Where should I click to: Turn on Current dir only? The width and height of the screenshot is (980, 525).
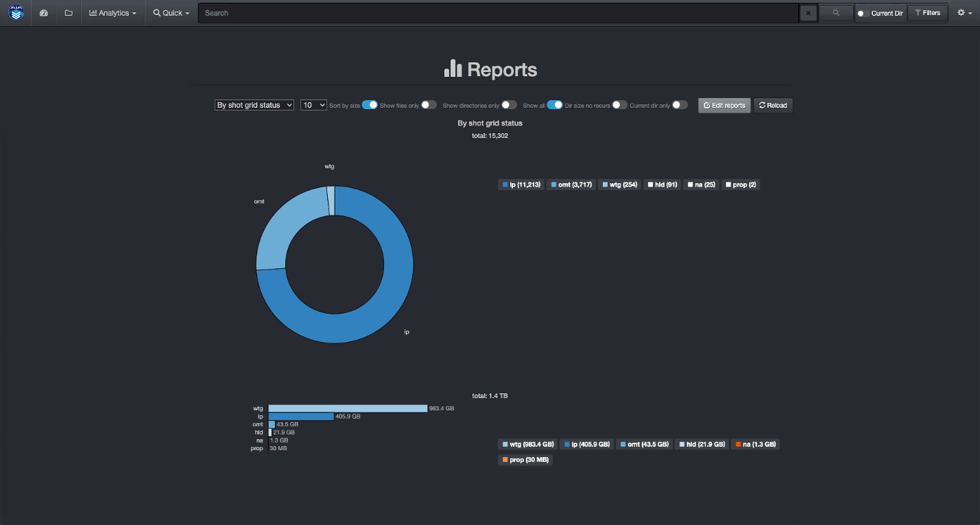[680, 104]
